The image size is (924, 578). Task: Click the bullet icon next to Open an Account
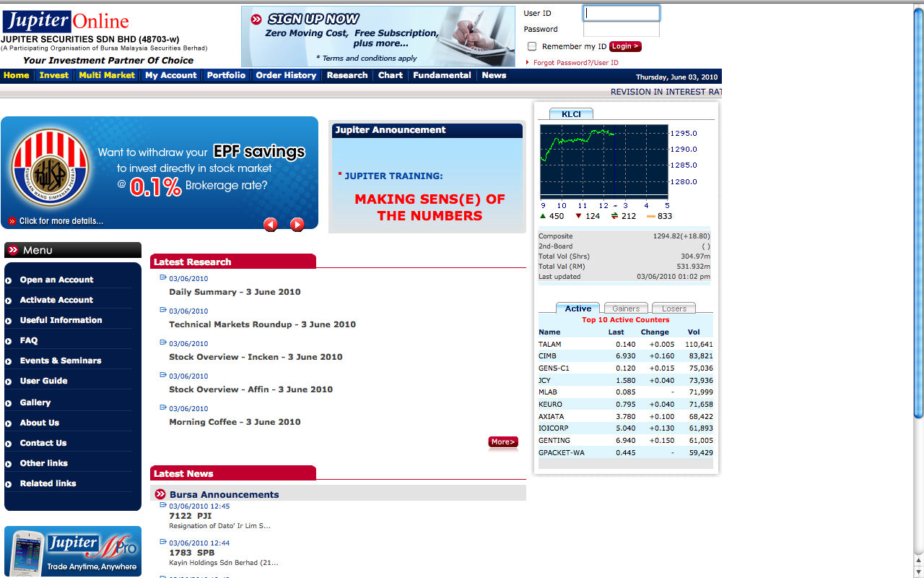[x=9, y=280]
